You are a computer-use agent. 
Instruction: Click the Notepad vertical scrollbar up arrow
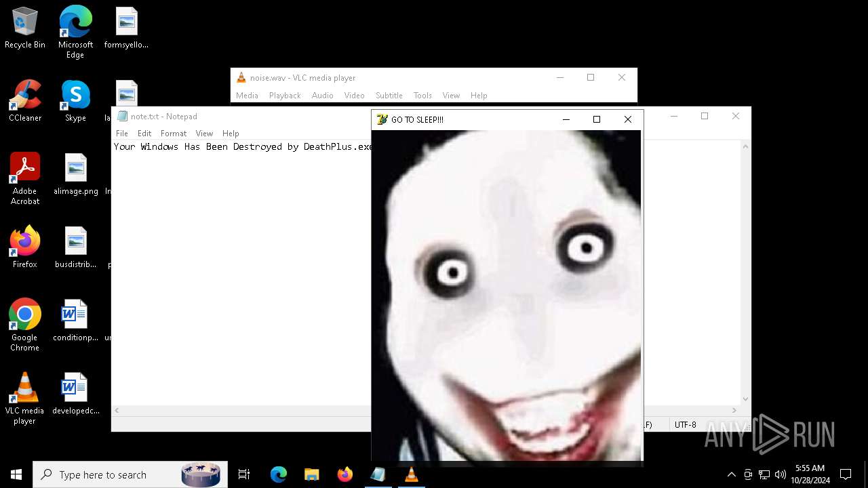point(745,146)
